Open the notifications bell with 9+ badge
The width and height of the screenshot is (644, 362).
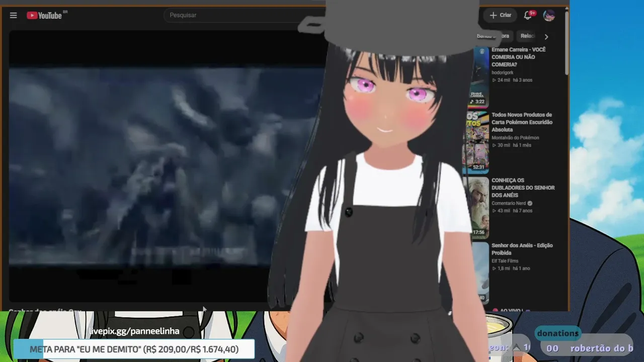click(528, 15)
